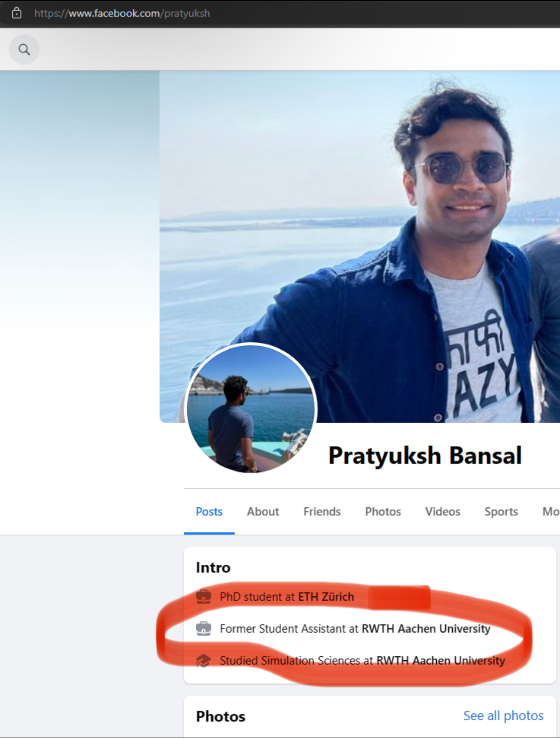Click the Facebook search magnifier icon
This screenshot has width=560, height=738.
[x=24, y=50]
